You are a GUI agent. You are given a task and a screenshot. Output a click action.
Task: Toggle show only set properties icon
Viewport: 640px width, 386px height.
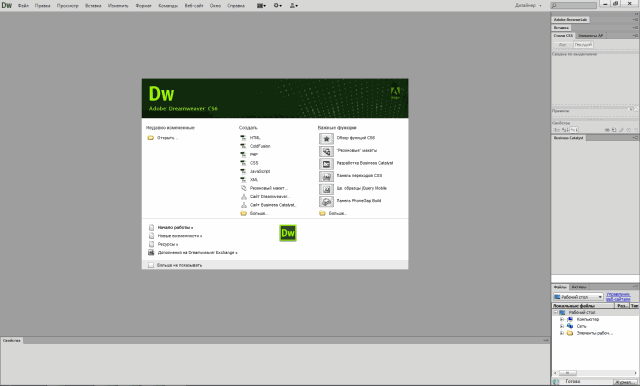574,130
